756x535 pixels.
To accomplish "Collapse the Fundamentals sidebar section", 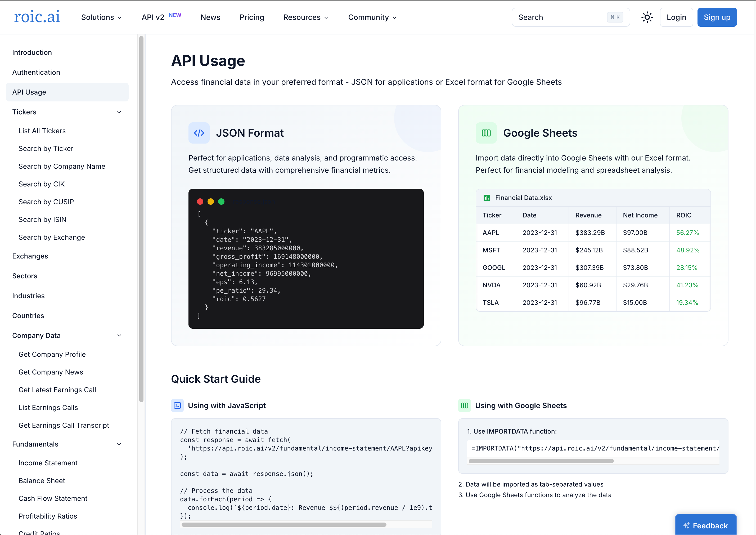I will click(119, 444).
